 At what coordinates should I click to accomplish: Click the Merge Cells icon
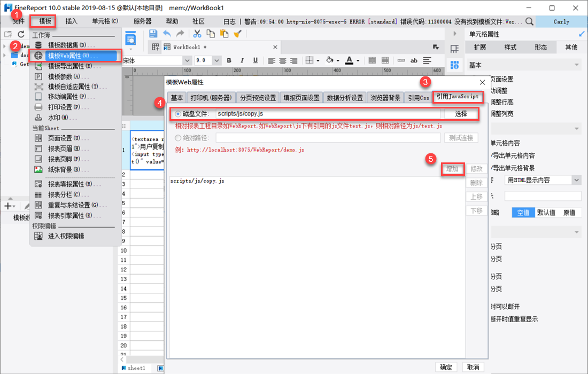point(372,60)
